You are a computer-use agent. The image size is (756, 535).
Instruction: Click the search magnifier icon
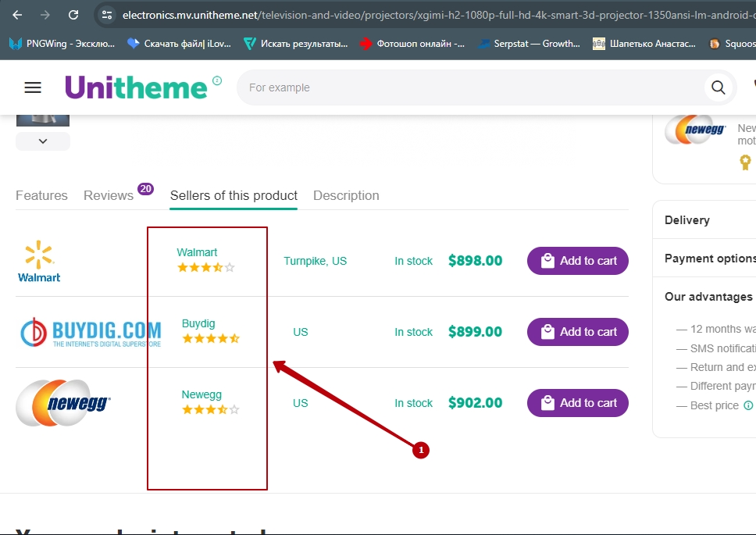(x=718, y=87)
